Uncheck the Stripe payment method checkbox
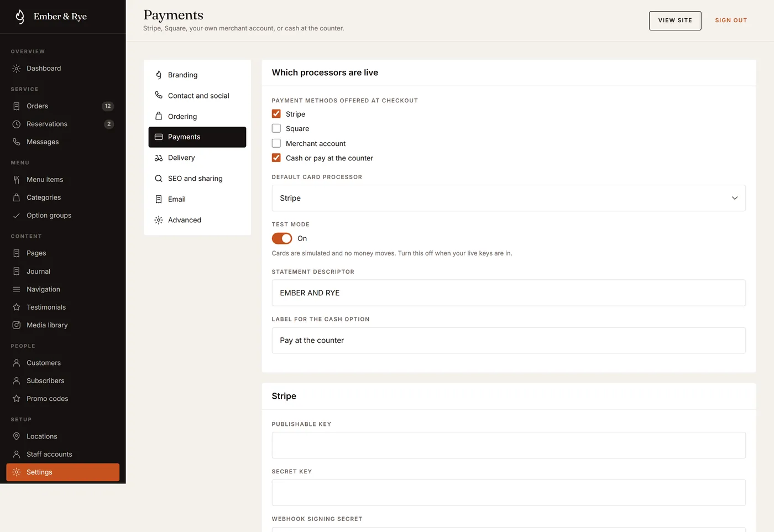The width and height of the screenshot is (774, 532). pos(276,114)
